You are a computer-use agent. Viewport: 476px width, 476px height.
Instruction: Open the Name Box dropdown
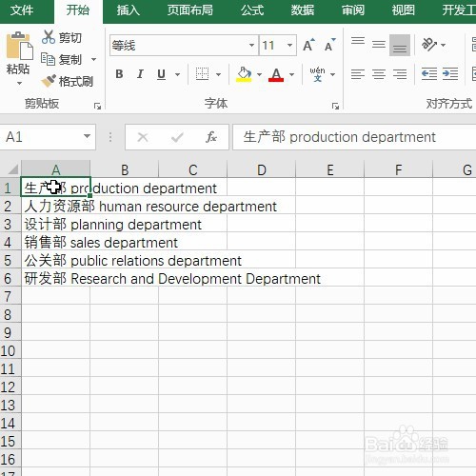point(87,137)
